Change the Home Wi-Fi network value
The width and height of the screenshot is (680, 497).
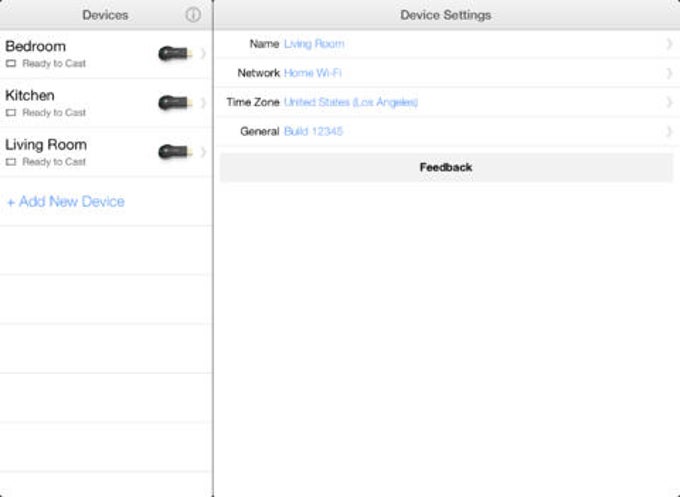(313, 73)
